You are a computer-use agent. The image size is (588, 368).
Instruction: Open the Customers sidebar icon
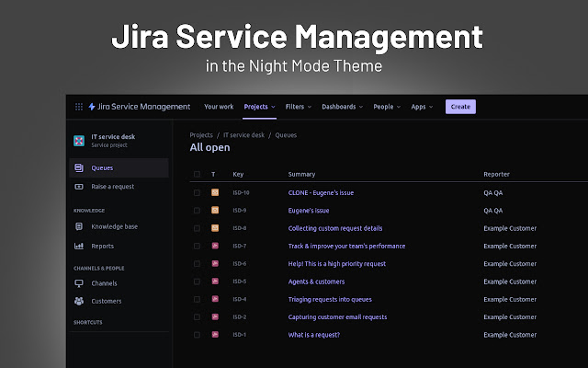pyautogui.click(x=79, y=301)
